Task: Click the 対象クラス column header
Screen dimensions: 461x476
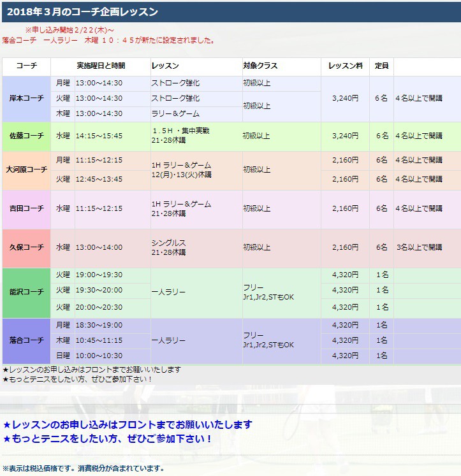Action: coord(260,66)
